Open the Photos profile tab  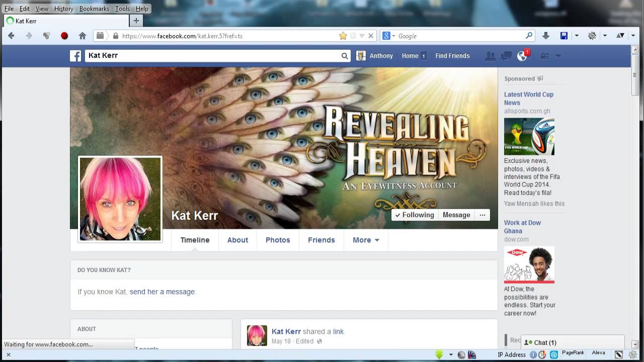click(278, 240)
